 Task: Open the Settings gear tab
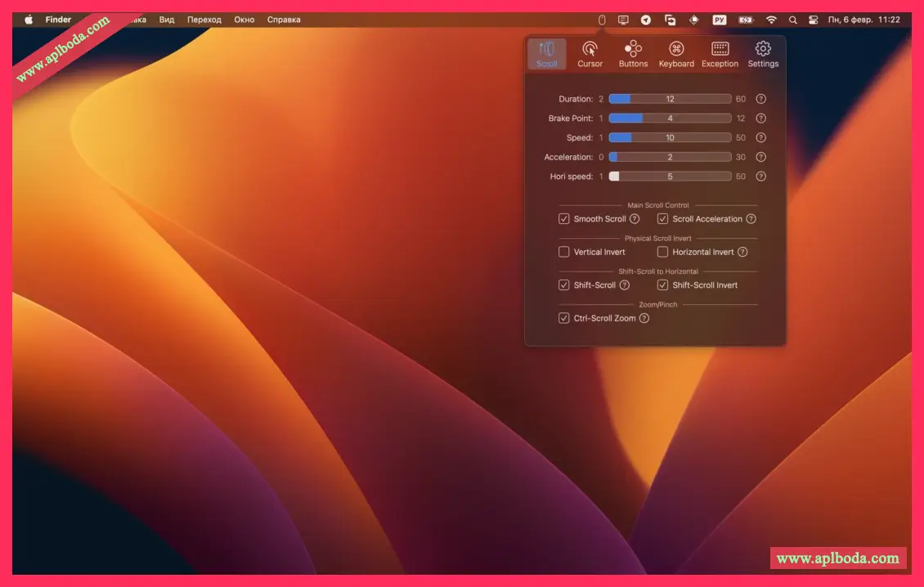point(763,54)
